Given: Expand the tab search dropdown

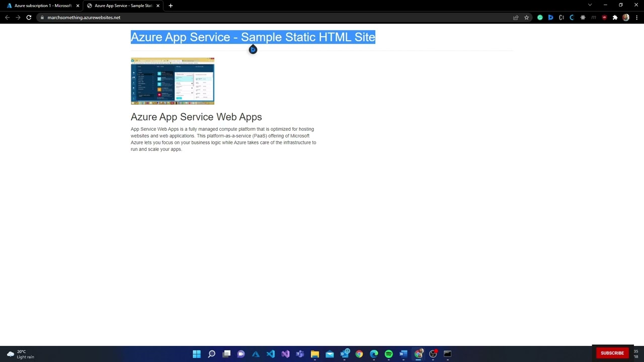Looking at the screenshot, I should click(x=590, y=5).
